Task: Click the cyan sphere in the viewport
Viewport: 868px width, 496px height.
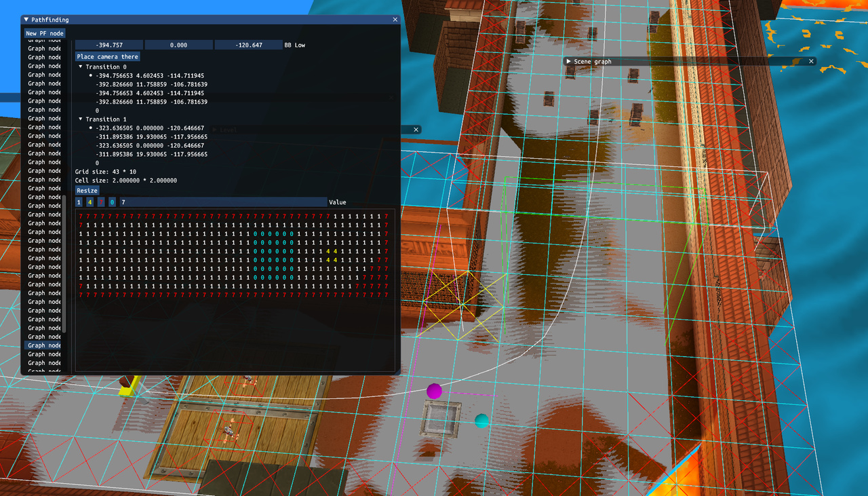Action: tap(481, 421)
